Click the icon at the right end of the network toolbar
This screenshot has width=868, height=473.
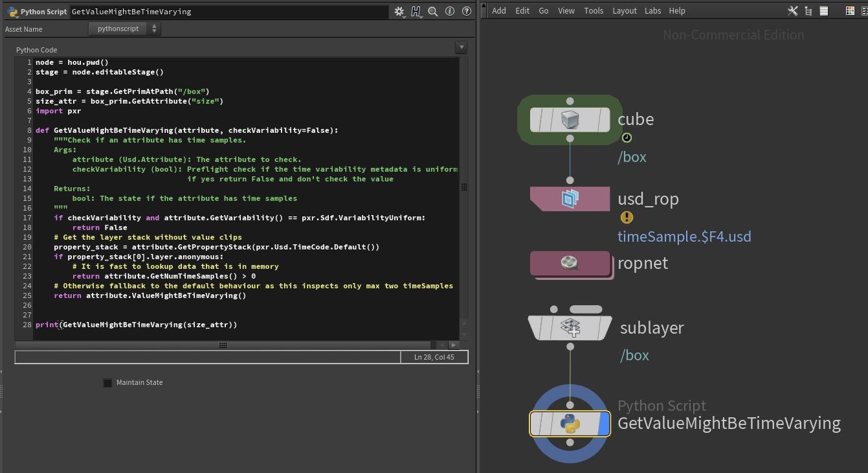(x=864, y=11)
